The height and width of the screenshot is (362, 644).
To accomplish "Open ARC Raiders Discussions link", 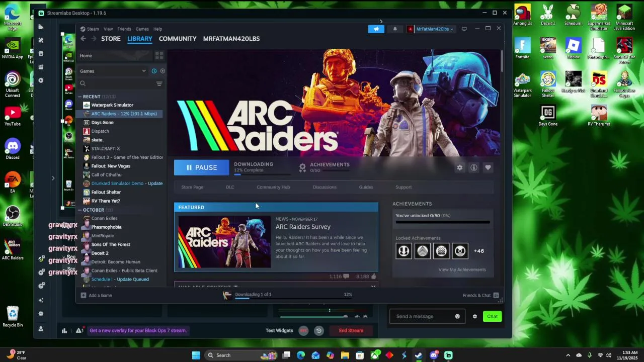I will tap(325, 187).
